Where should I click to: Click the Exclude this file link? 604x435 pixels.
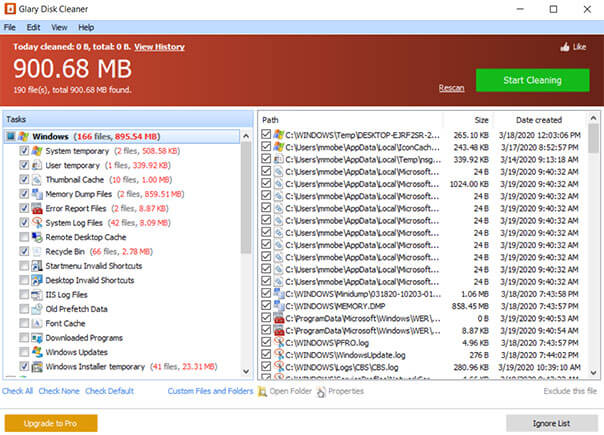coord(570,391)
